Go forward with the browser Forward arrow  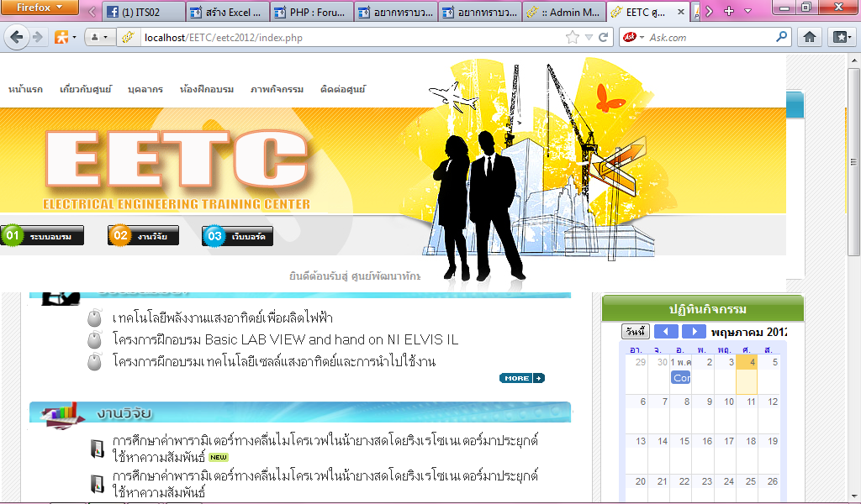click(37, 37)
